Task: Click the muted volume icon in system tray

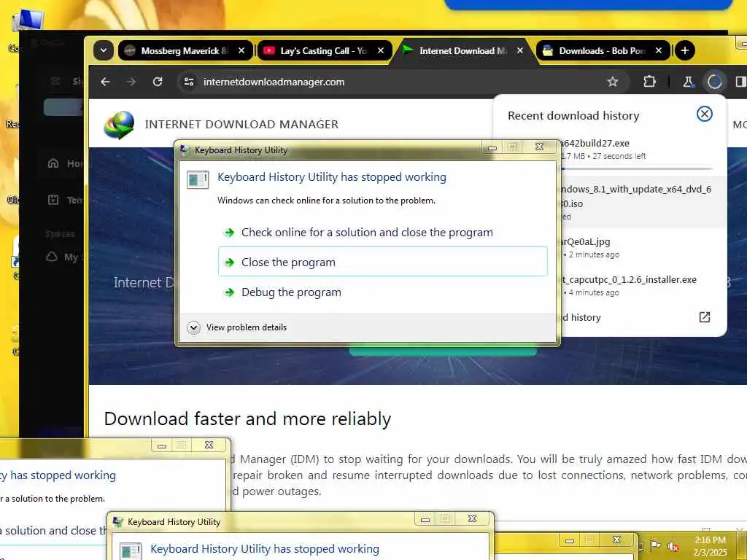Action: (x=673, y=545)
